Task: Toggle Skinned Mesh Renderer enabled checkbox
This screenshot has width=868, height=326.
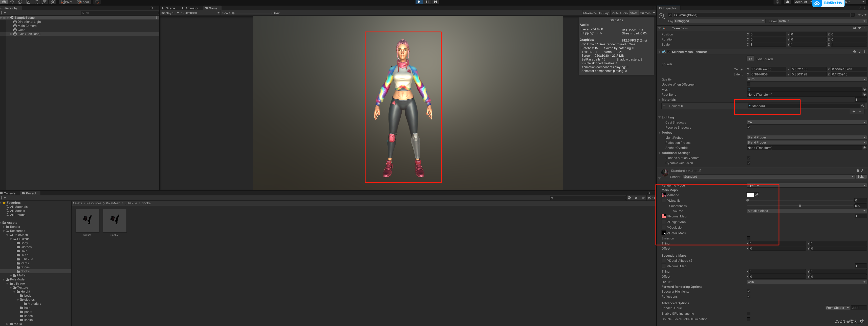Action: pyautogui.click(x=668, y=52)
